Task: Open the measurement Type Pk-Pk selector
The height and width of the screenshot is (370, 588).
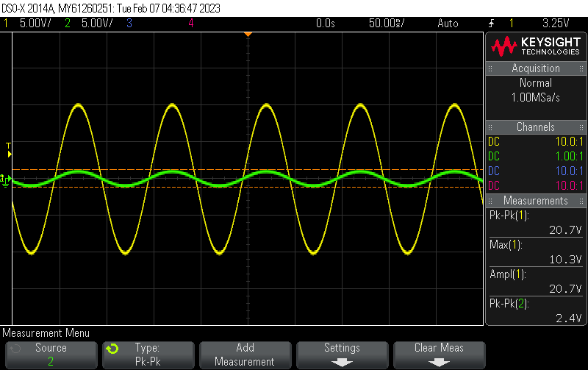Action: click(x=148, y=355)
